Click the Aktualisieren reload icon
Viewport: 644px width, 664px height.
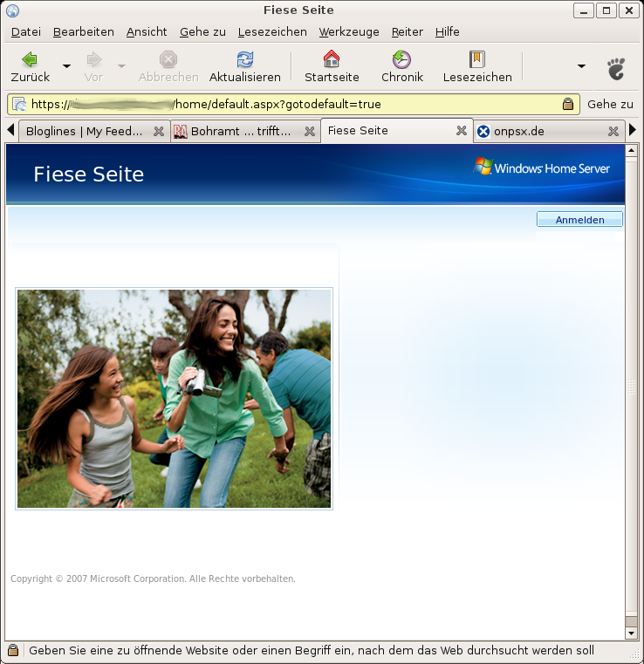[x=245, y=59]
